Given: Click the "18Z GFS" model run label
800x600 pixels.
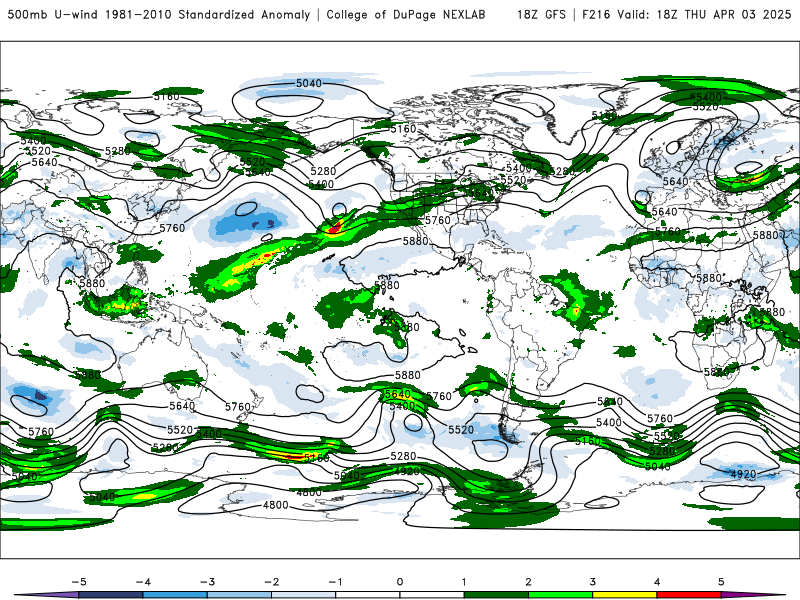Looking at the screenshot, I should tap(541, 14).
